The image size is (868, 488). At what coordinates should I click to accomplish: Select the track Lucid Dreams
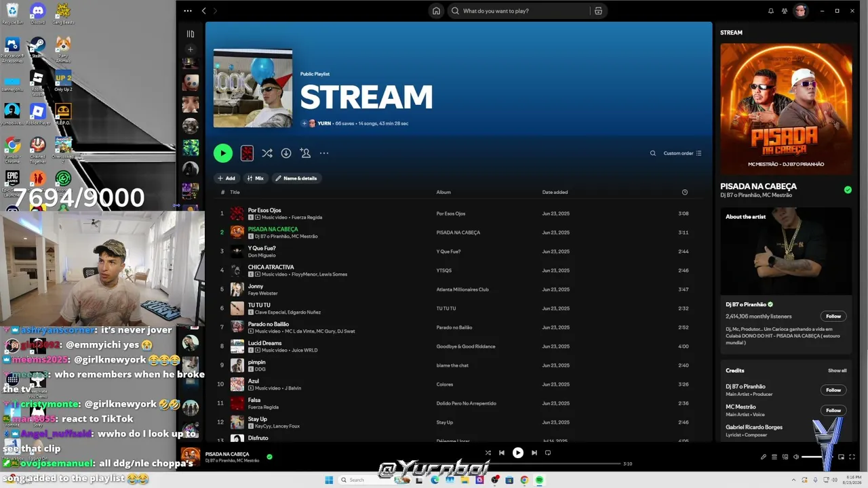(265, 343)
